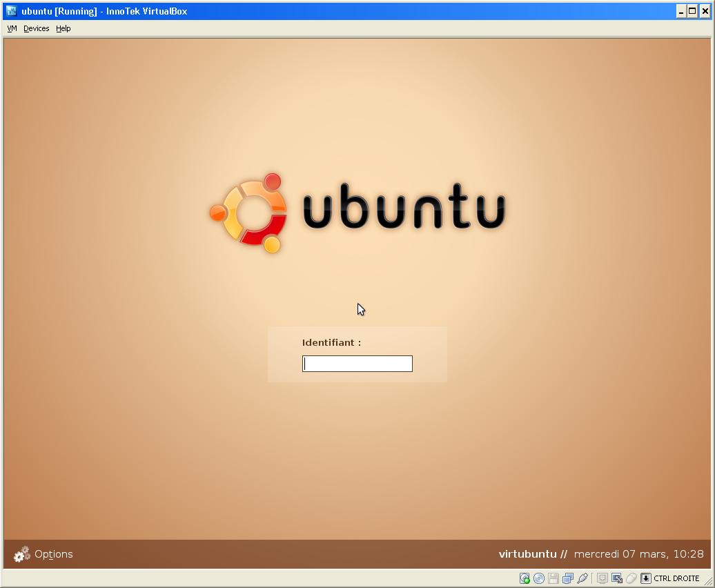Image resolution: width=715 pixels, height=588 pixels.
Task: Open the login screen Options label
Action: tap(54, 554)
